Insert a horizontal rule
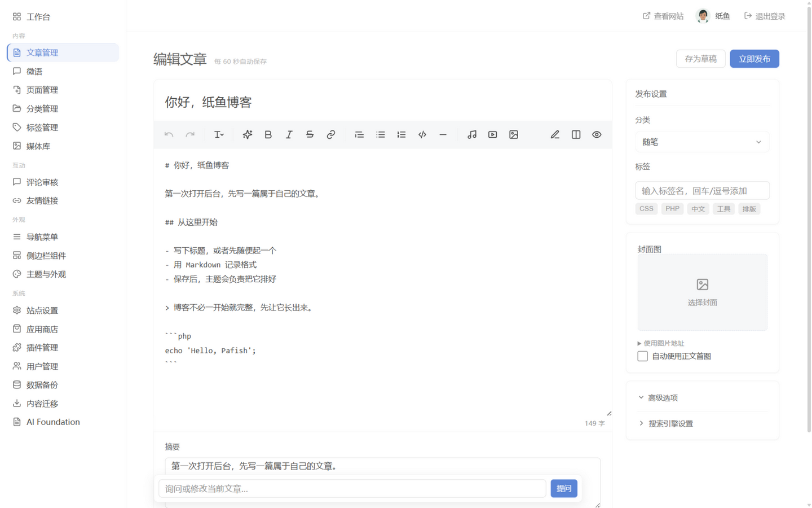812x508 pixels. click(443, 135)
